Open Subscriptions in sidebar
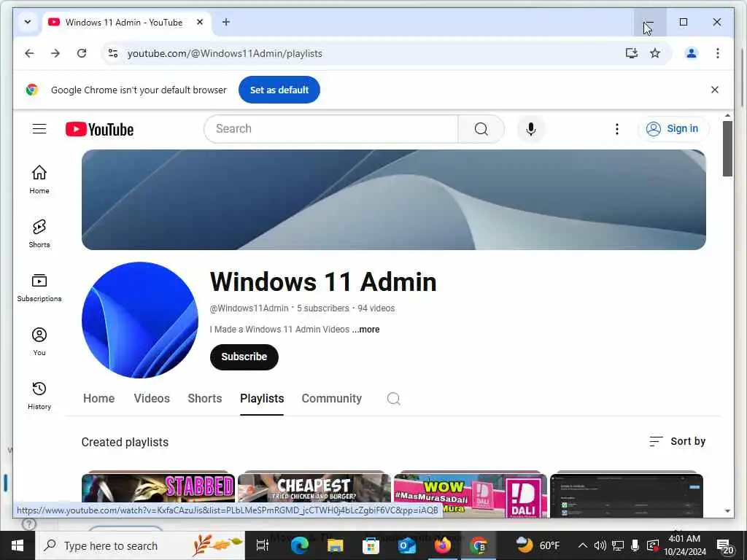 pos(39,287)
